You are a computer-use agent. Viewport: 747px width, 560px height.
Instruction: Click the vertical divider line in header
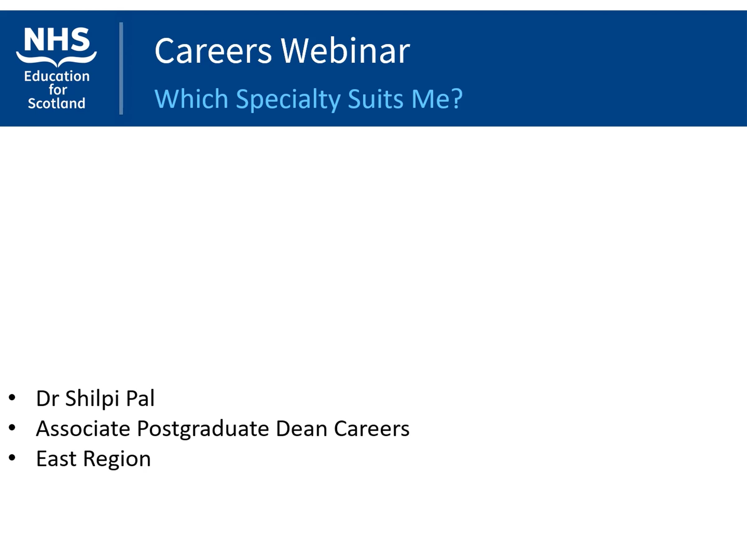click(121, 68)
